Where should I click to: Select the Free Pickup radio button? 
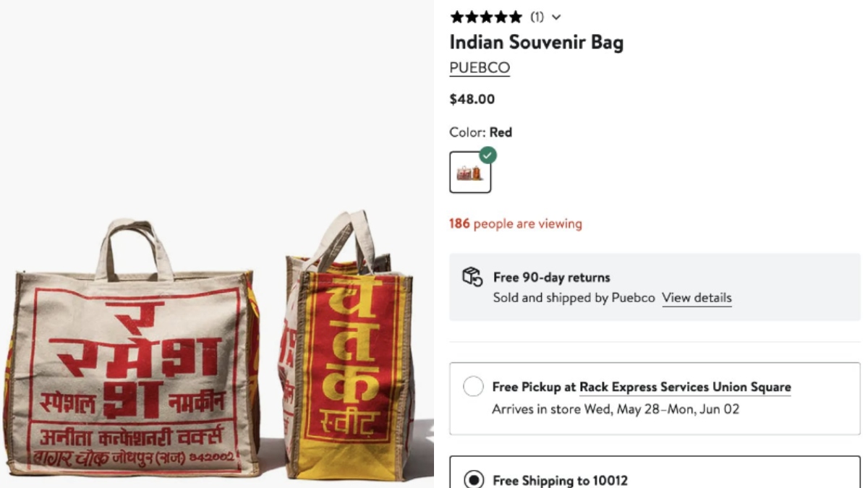pyautogui.click(x=473, y=387)
